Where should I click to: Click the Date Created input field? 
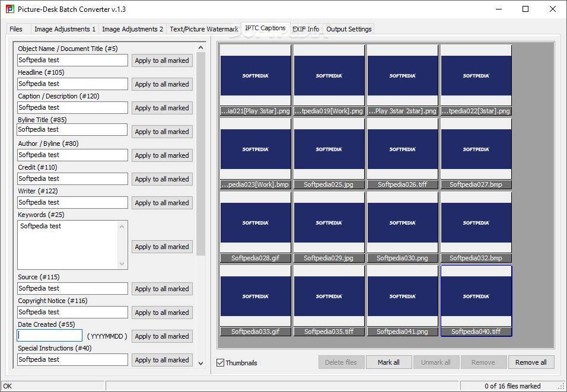click(x=50, y=336)
